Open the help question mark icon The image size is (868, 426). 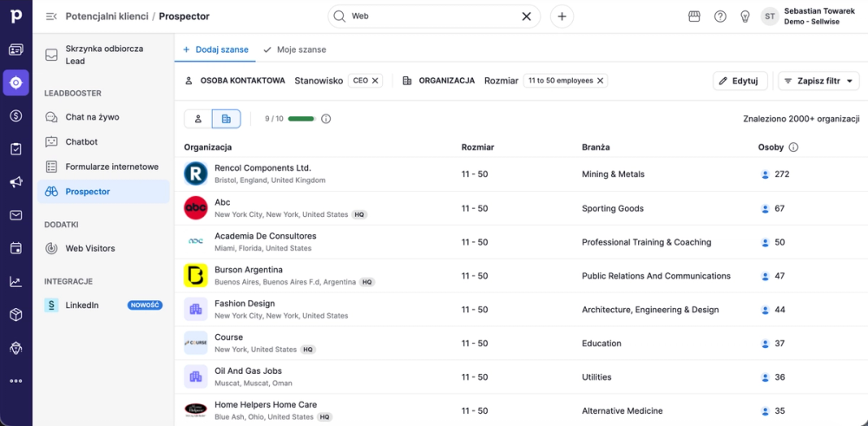720,16
